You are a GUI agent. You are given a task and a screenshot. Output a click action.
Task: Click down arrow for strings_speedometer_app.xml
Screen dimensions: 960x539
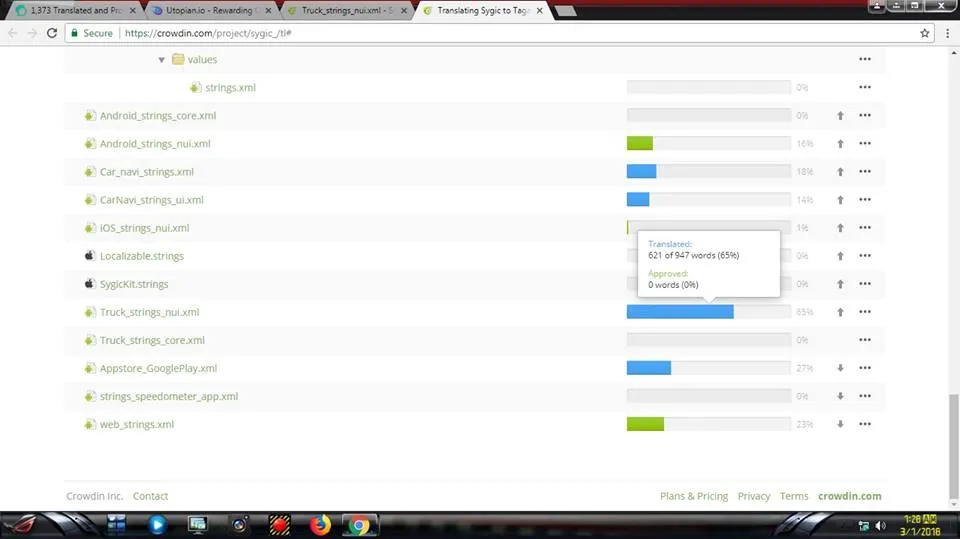pyautogui.click(x=840, y=396)
